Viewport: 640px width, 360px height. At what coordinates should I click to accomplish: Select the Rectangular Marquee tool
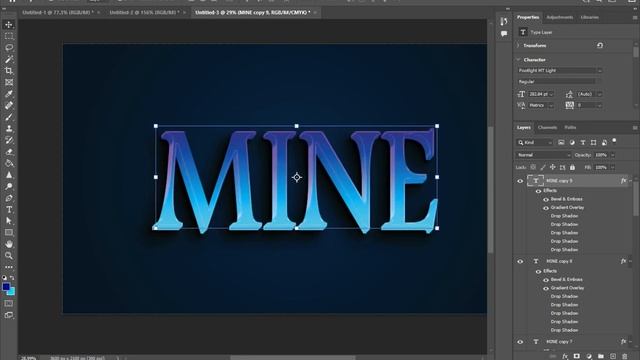point(9,36)
